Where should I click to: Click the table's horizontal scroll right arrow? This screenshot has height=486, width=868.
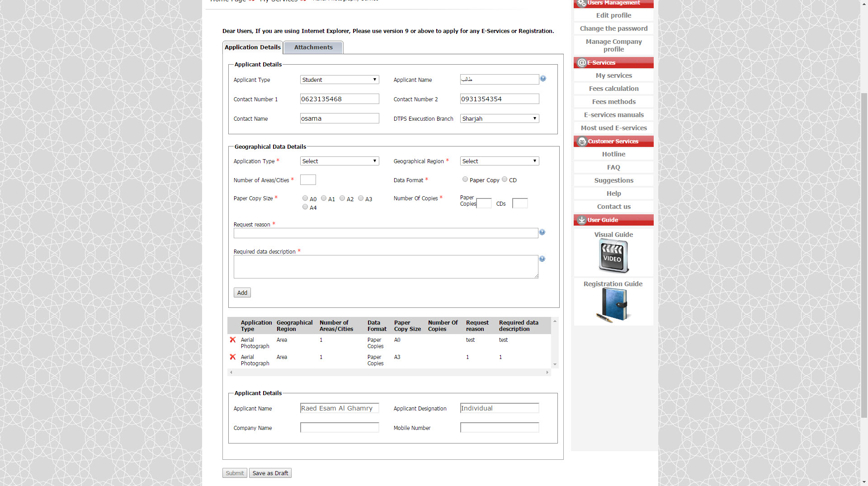(x=547, y=373)
